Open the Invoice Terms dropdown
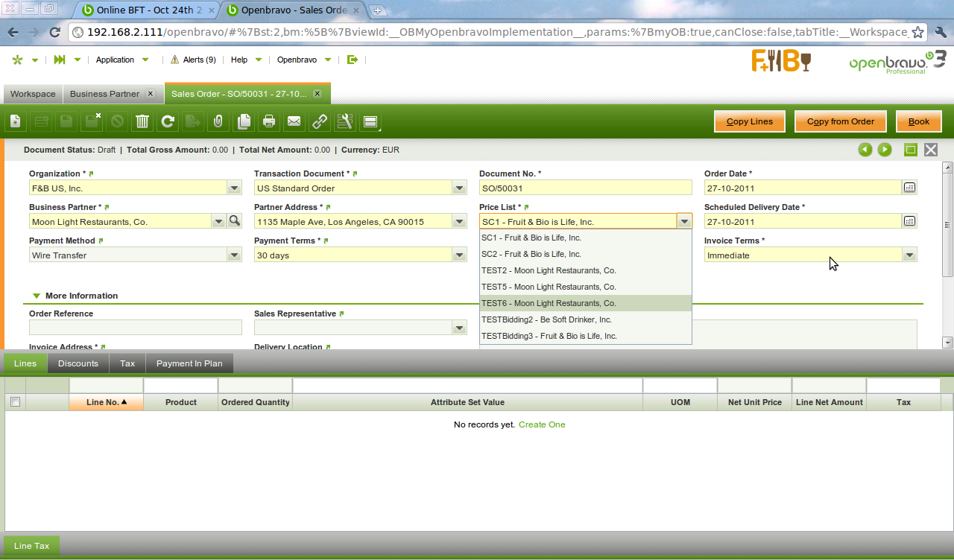 click(x=909, y=255)
